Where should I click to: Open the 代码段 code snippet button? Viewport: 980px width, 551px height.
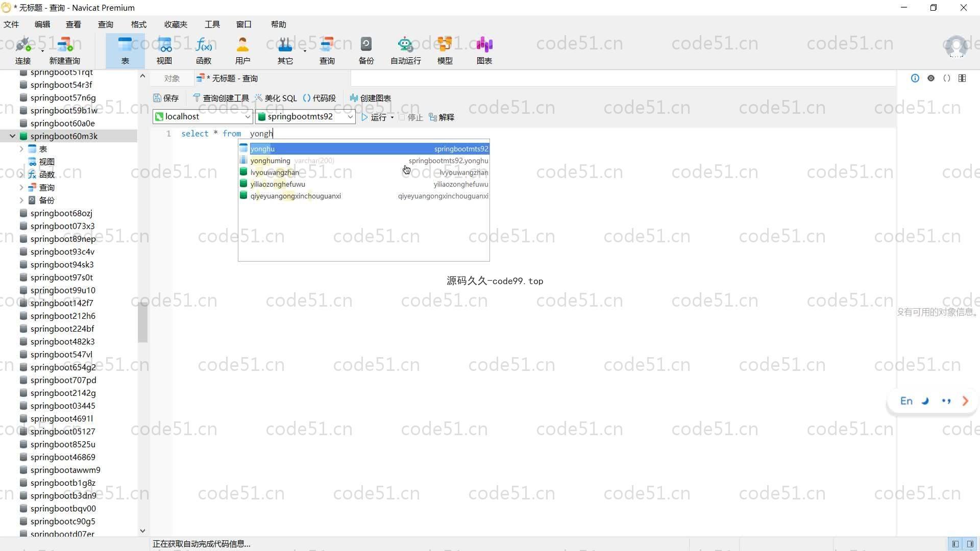click(320, 98)
